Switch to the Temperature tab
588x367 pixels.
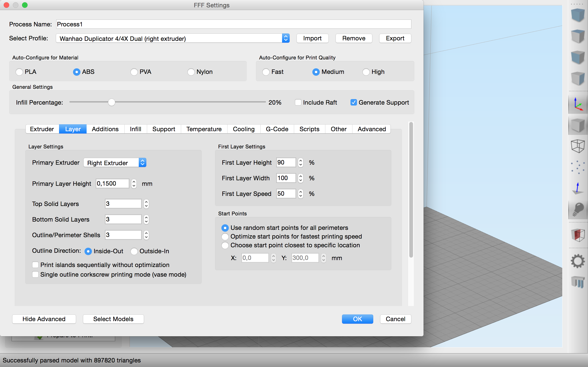point(204,129)
